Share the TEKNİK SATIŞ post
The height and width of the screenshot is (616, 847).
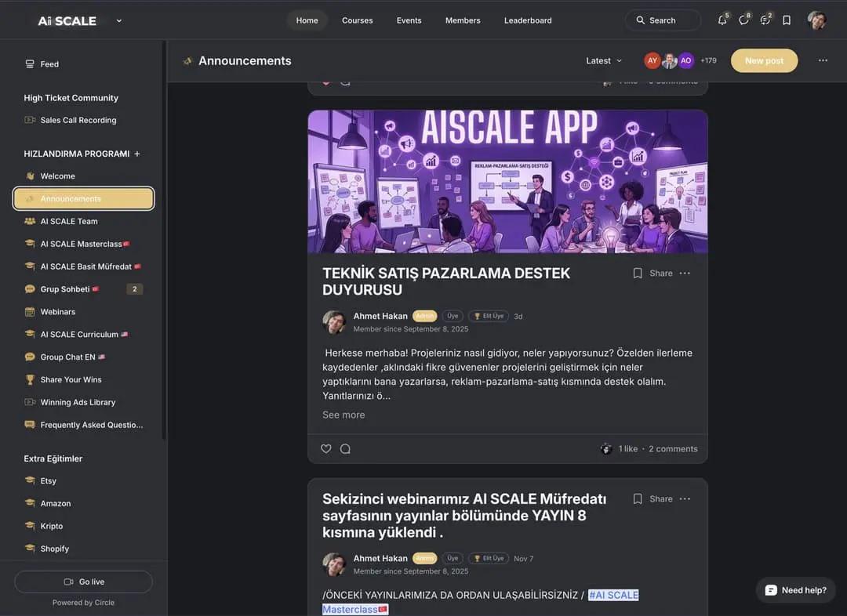[x=661, y=274]
